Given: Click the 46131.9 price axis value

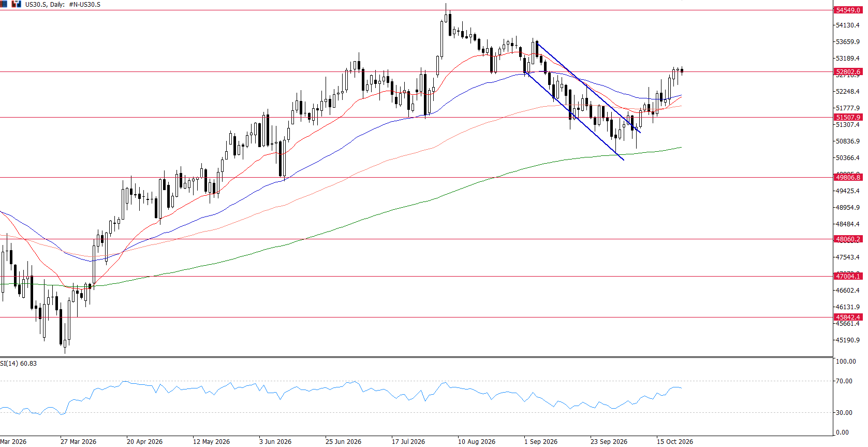Looking at the screenshot, I should [x=848, y=307].
